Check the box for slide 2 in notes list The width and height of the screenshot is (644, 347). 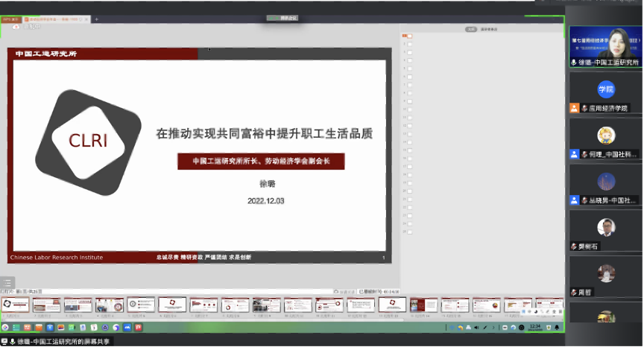[409, 44]
